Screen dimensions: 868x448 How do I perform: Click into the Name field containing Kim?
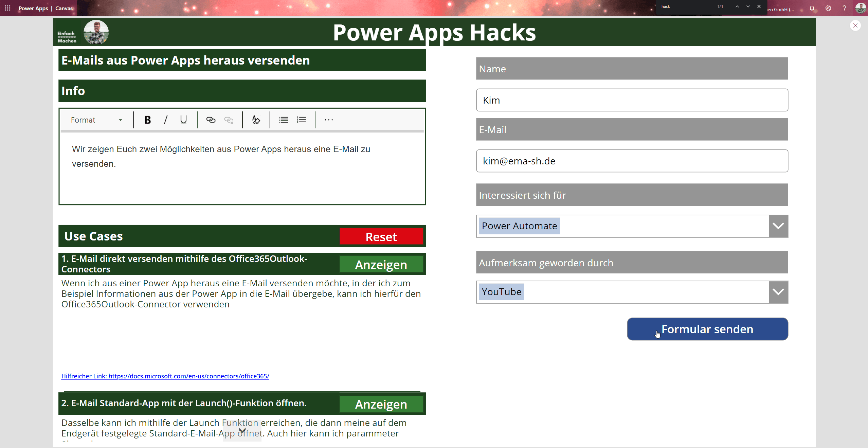632,100
